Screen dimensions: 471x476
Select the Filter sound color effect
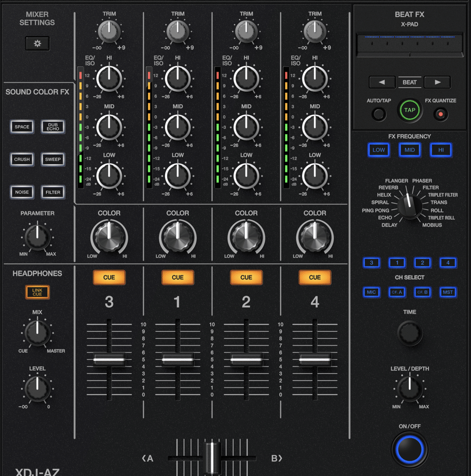[53, 192]
